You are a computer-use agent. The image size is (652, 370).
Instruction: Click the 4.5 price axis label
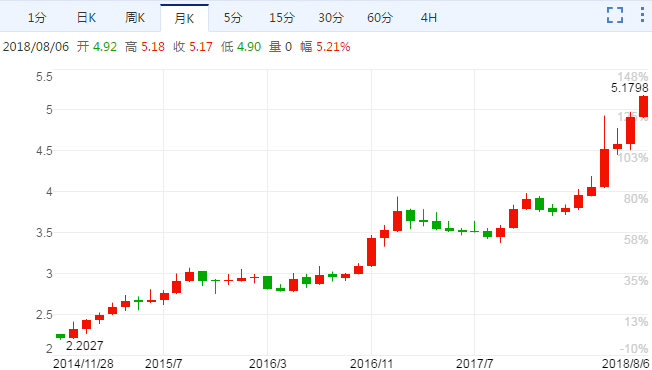44,150
